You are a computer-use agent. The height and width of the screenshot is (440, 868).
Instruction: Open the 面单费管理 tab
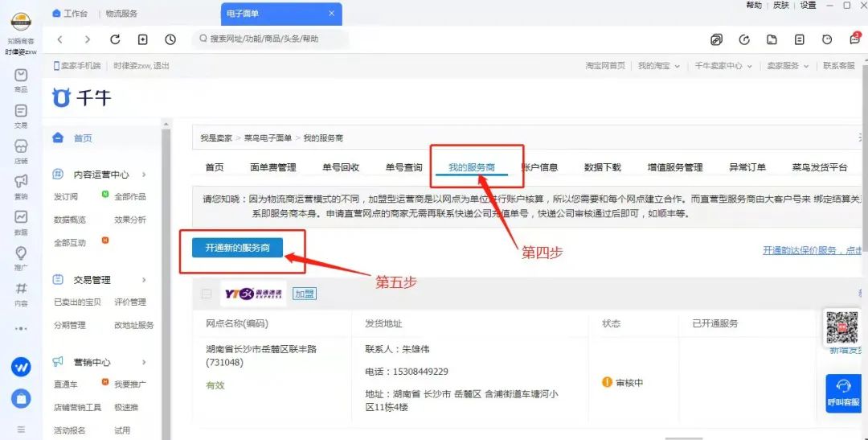click(272, 167)
